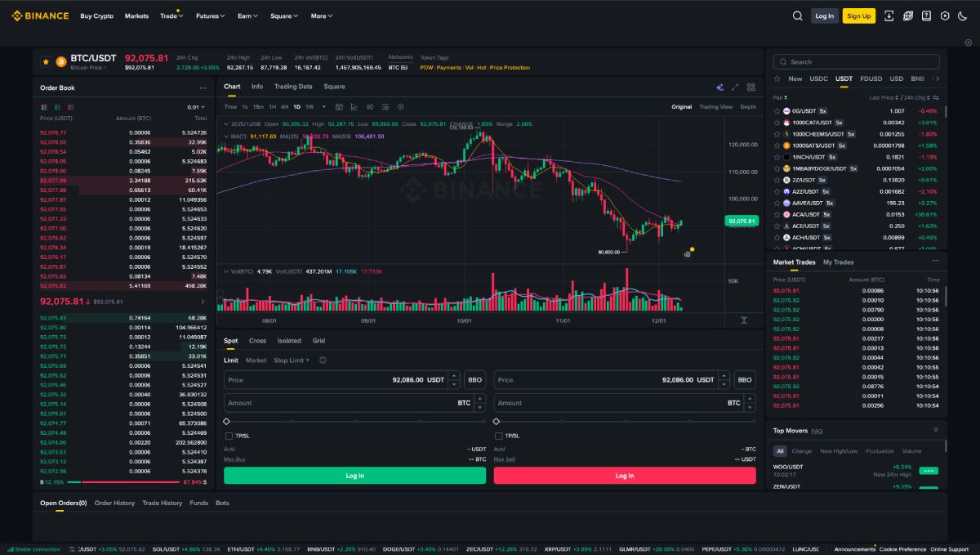Select the Cross margin tab

coord(257,341)
